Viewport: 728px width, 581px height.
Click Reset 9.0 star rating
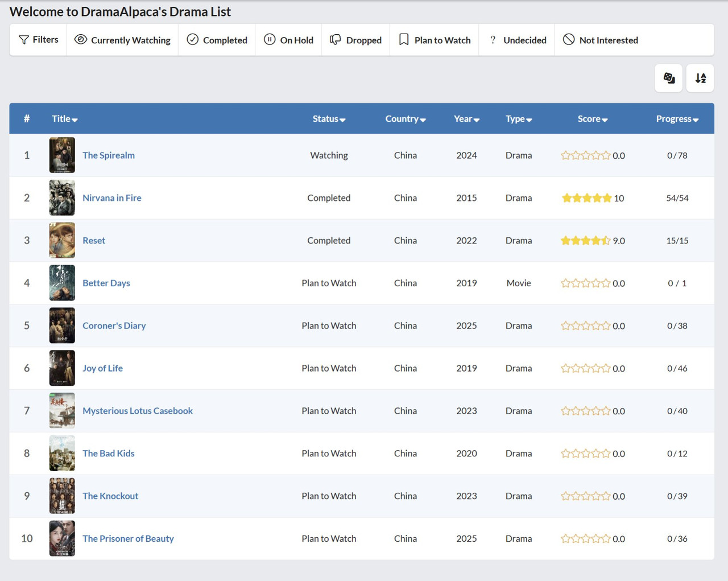pyautogui.click(x=586, y=241)
